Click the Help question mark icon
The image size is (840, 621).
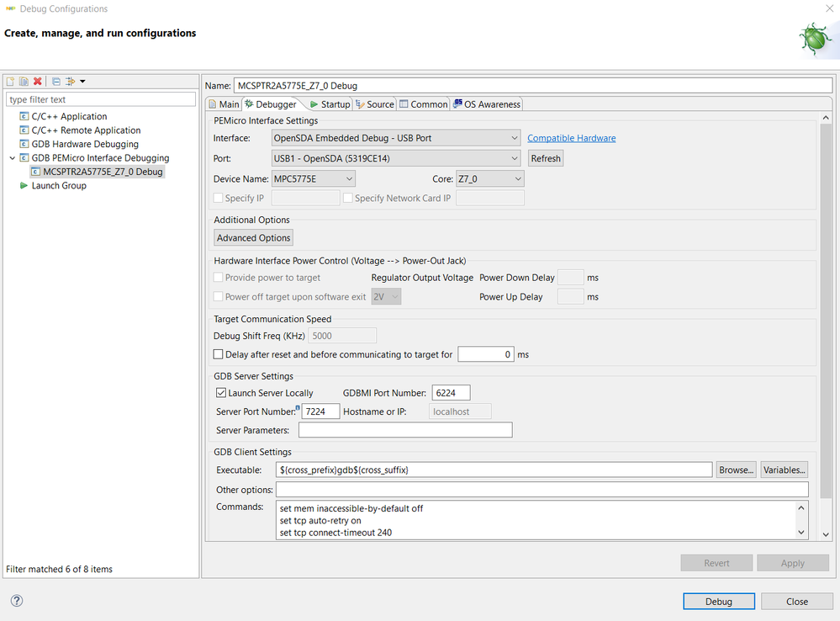16,601
